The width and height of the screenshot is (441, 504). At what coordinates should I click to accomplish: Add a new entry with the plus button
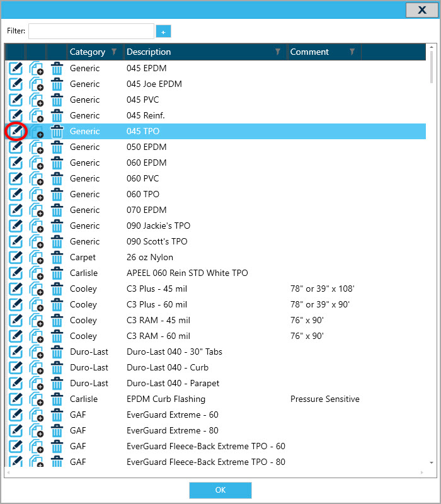pos(163,31)
